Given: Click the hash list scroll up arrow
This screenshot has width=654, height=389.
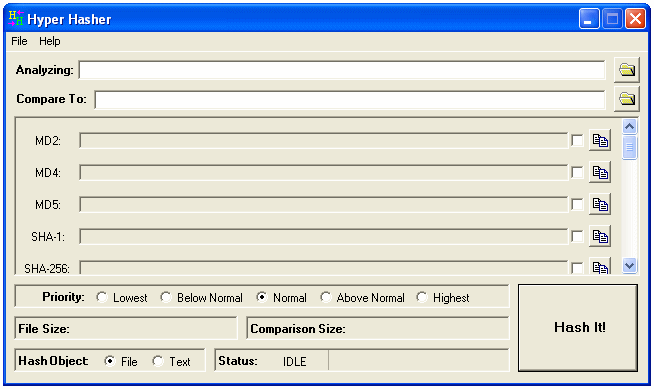Looking at the screenshot, I should click(629, 126).
